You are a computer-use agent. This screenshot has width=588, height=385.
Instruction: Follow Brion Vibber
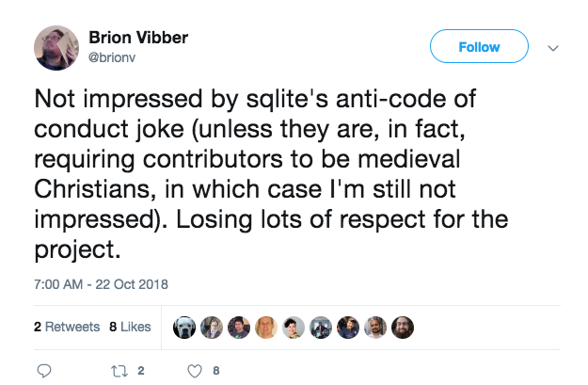(x=479, y=46)
